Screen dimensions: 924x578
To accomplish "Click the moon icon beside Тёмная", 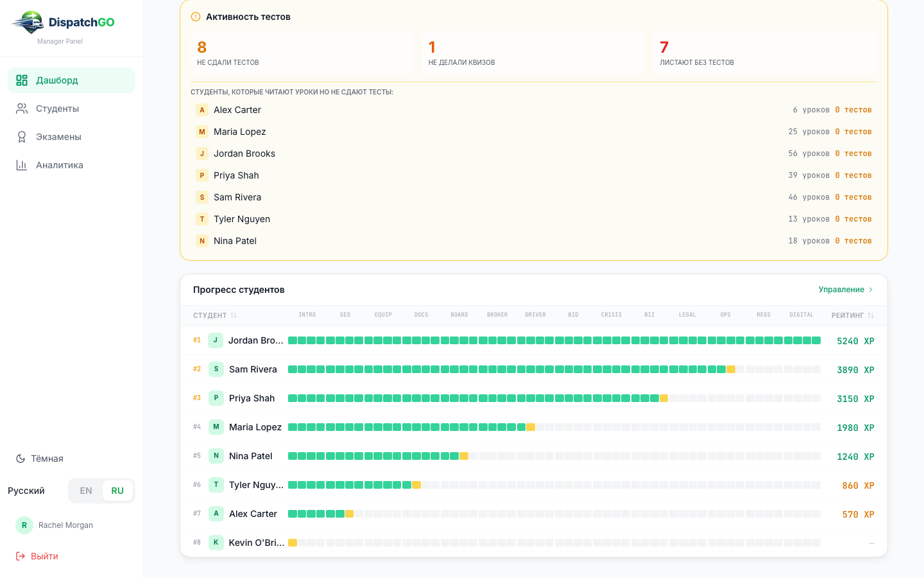I will [21, 459].
